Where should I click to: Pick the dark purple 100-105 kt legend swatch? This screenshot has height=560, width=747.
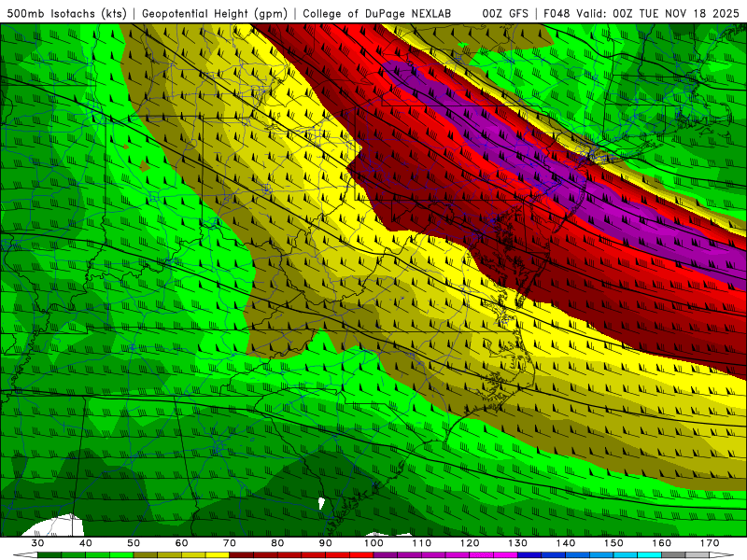386,555
